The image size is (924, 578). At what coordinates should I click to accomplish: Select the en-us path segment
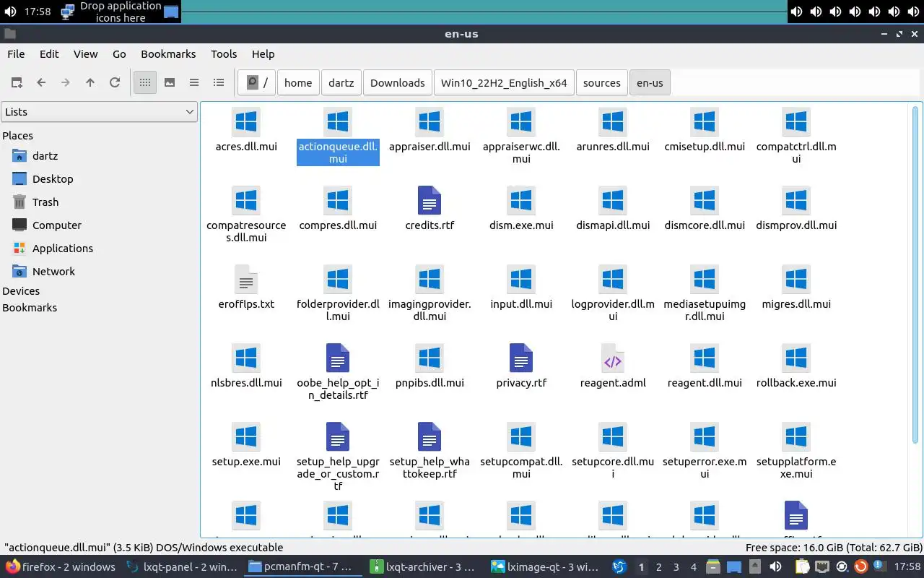(x=650, y=82)
